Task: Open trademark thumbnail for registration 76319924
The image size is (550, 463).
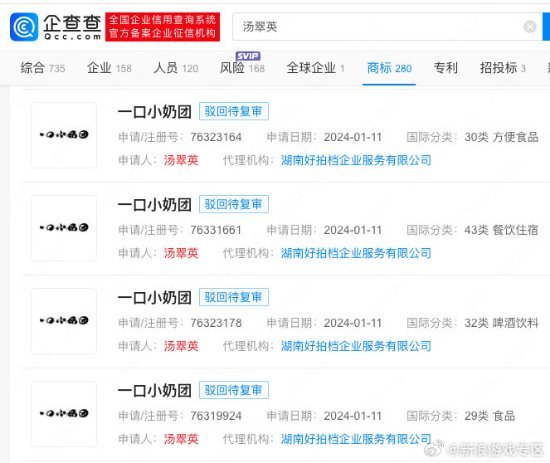Action: 64,414
